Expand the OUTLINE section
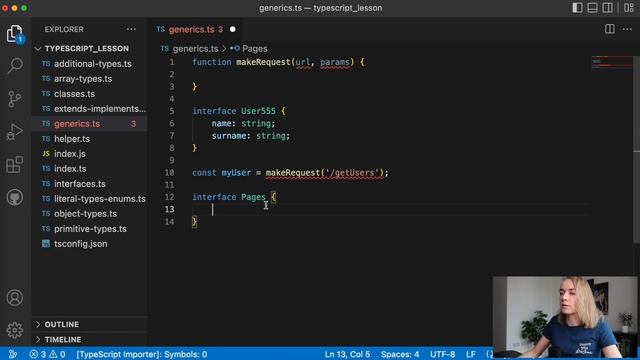Image resolution: width=640 pixels, height=360 pixels. tap(62, 324)
